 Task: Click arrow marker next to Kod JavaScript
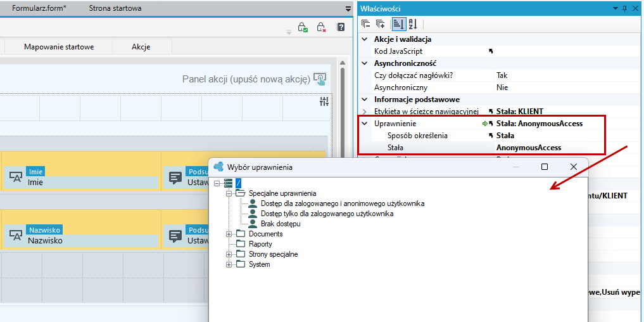(x=491, y=51)
